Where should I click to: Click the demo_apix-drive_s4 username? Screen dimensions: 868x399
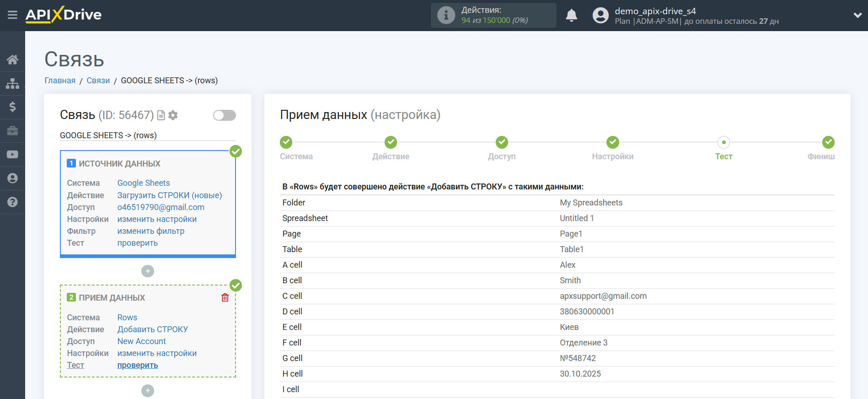pyautogui.click(x=655, y=11)
